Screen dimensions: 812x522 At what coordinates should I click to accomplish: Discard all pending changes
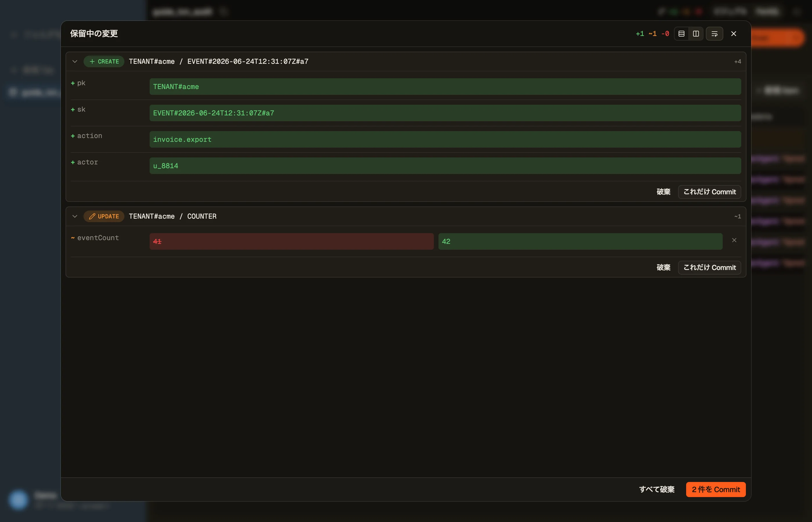coord(657,490)
